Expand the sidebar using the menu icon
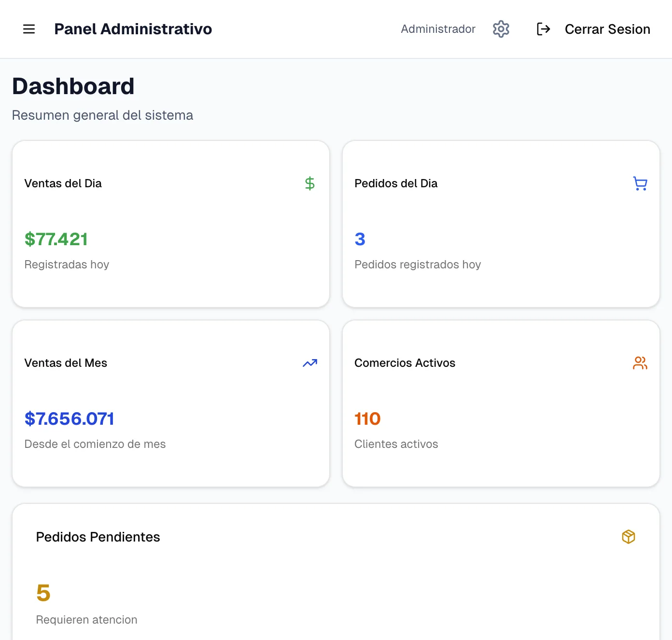 point(29,29)
